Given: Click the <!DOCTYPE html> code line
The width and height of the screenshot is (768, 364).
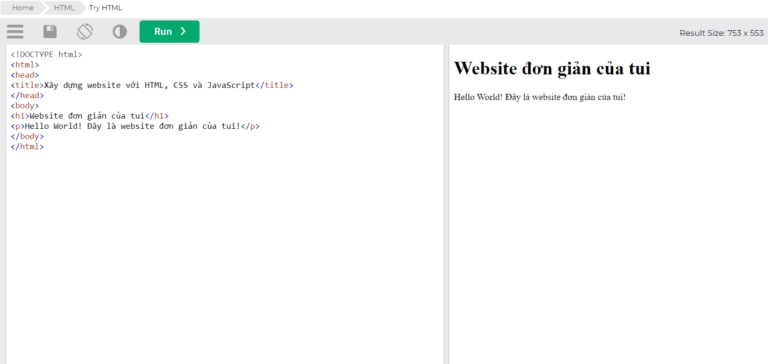Looking at the screenshot, I should 47,54.
